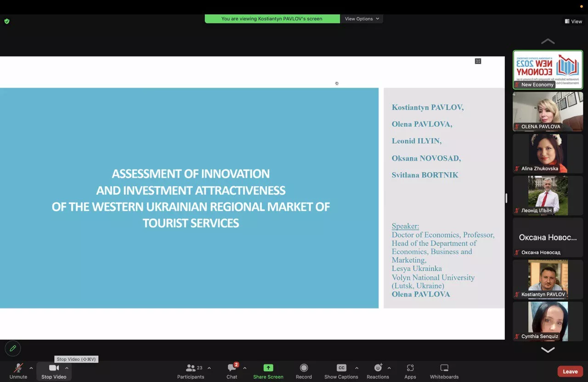Viewport: 588px width, 382px height.
Task: Open Whiteboards
Action: (444, 371)
